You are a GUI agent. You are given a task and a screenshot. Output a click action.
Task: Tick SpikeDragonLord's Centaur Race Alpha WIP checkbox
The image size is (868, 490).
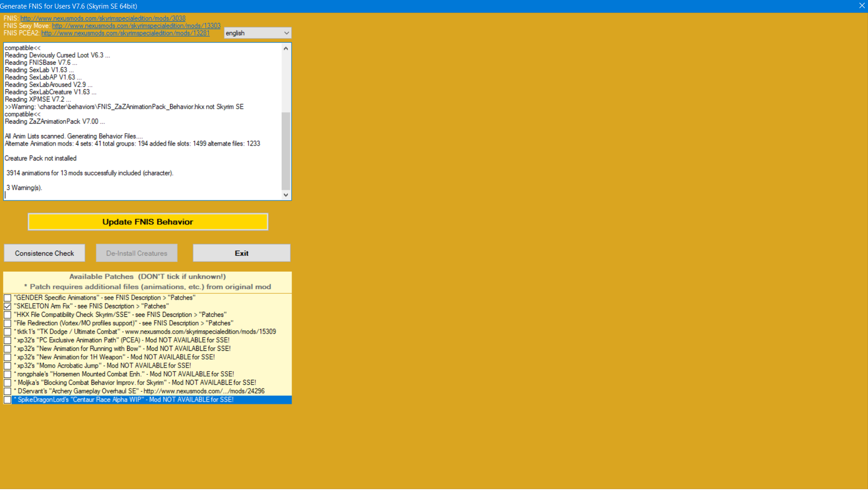pyautogui.click(x=8, y=400)
